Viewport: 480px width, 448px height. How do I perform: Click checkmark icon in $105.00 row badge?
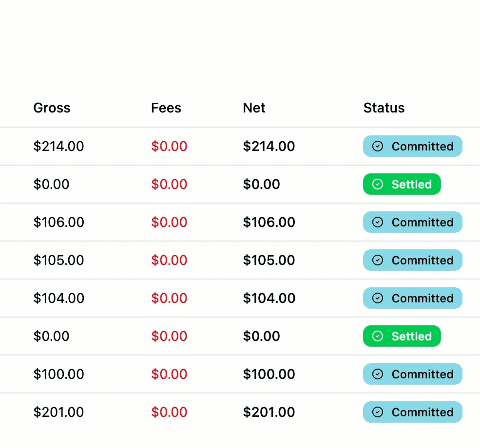[x=378, y=260]
